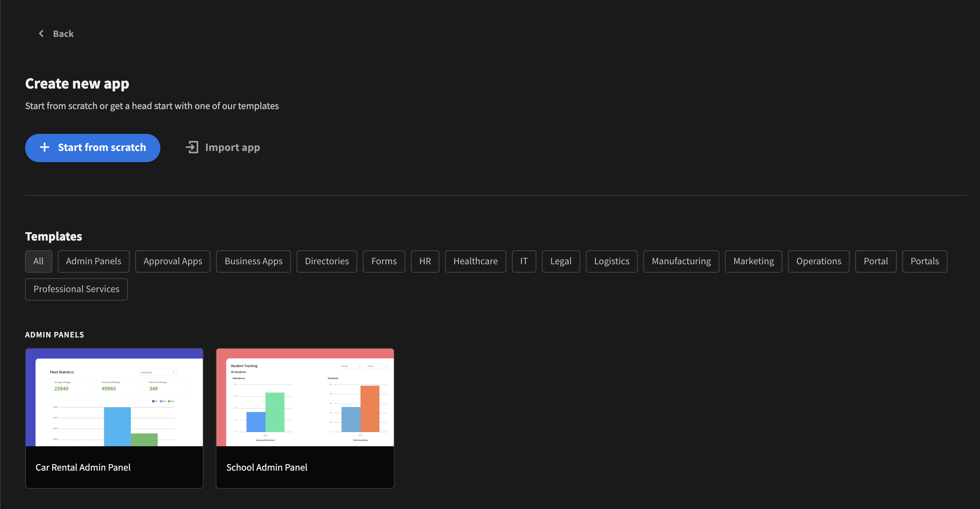980x509 pixels.
Task: Click the back chevron arrow icon
Action: pyautogui.click(x=41, y=33)
